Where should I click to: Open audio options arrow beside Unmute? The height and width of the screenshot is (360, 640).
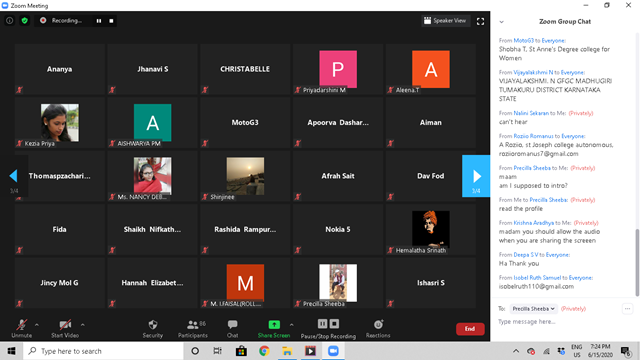pyautogui.click(x=37, y=325)
